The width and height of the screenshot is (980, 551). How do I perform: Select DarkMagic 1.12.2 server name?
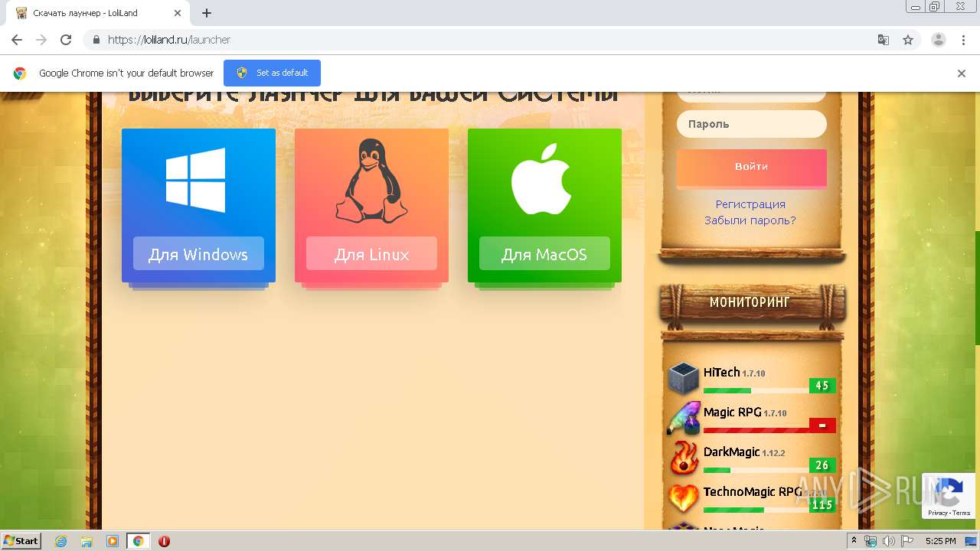[x=743, y=452]
